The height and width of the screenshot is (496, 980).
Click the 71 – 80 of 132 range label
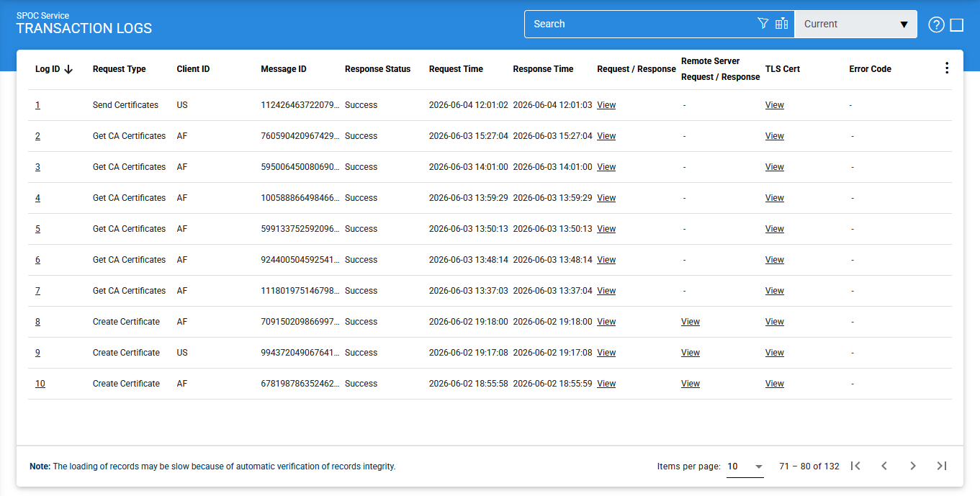(x=809, y=466)
